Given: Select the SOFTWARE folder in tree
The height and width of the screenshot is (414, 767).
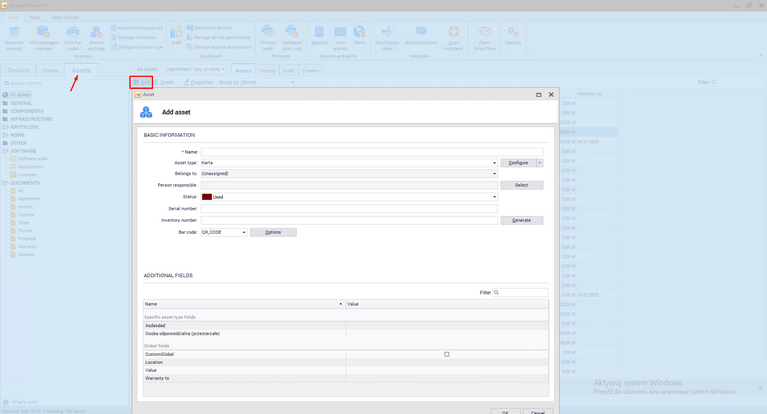Looking at the screenshot, I should 24,151.
